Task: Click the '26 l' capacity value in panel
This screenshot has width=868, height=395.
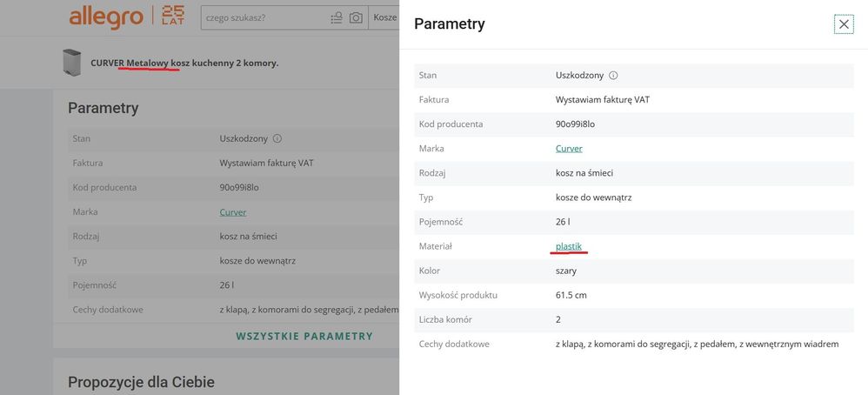Action: [564, 222]
